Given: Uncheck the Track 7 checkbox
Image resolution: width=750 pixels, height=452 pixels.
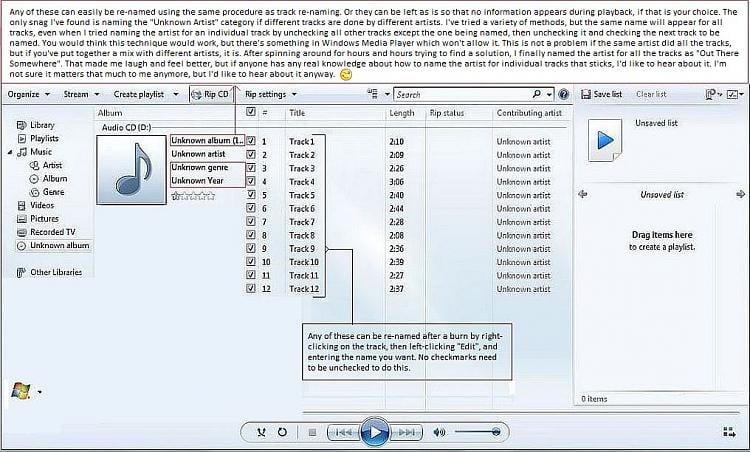Looking at the screenshot, I should click(x=251, y=221).
